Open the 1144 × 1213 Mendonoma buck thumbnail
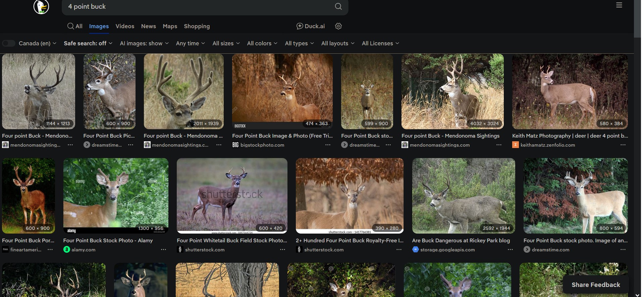644x297 pixels. (39, 92)
